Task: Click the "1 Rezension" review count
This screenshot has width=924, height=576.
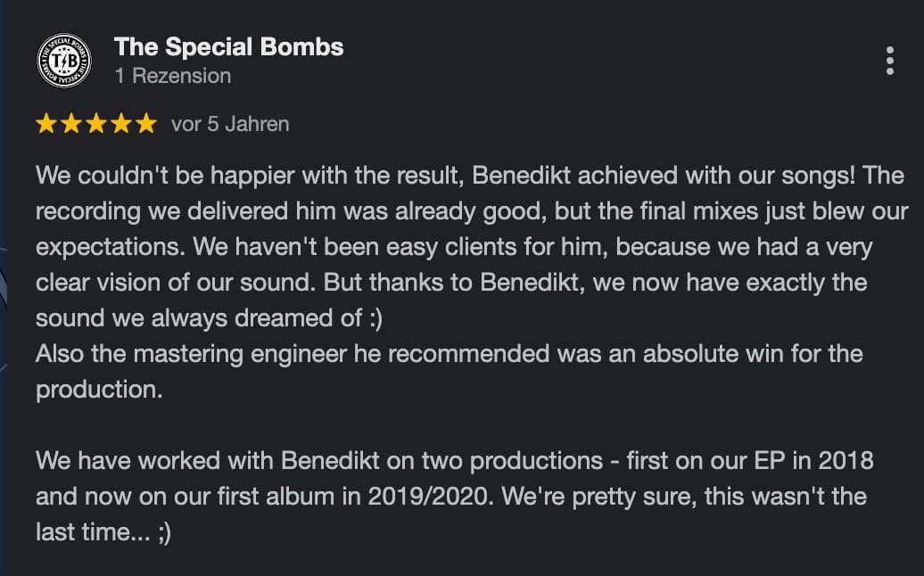Action: coord(172,76)
